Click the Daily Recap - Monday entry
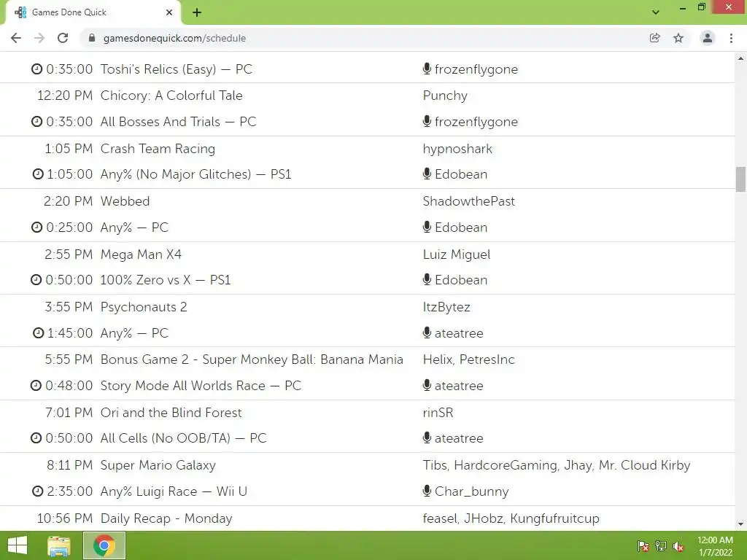 tap(166, 518)
